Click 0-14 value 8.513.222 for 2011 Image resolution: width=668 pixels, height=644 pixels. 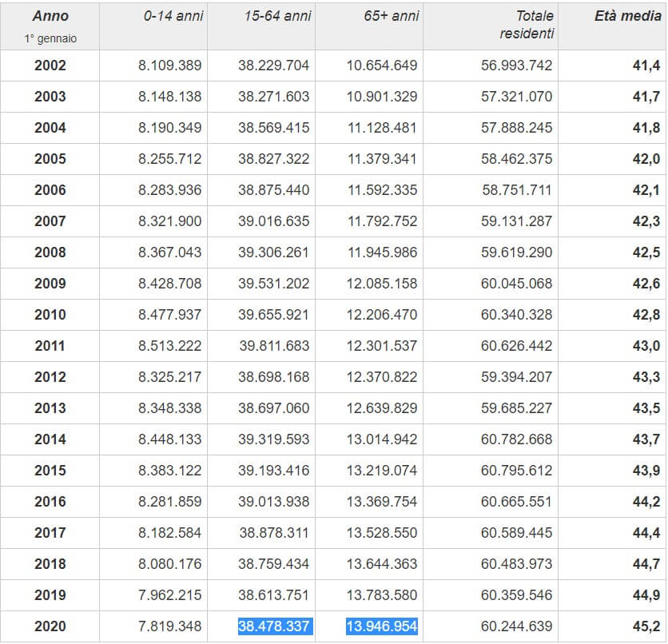pyautogui.click(x=169, y=346)
